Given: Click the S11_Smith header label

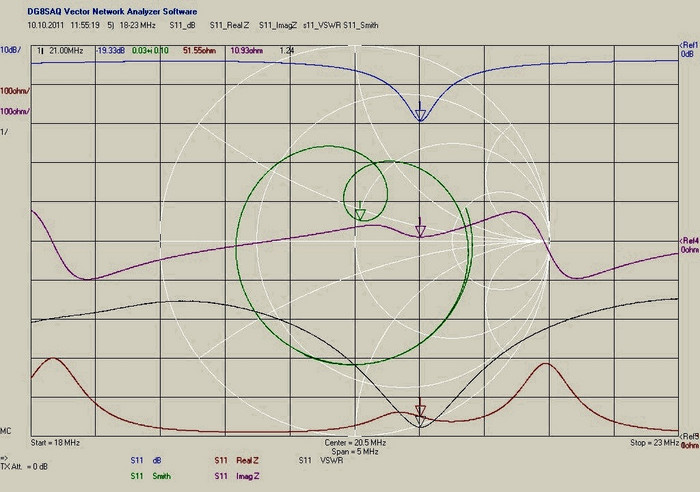Looking at the screenshot, I should 361,25.
